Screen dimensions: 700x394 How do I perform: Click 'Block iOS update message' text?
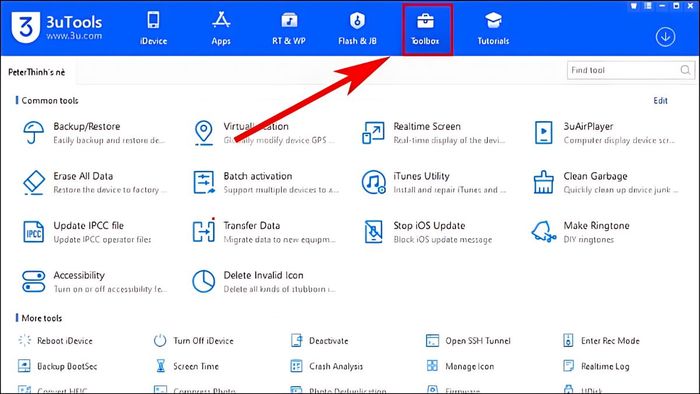(442, 240)
